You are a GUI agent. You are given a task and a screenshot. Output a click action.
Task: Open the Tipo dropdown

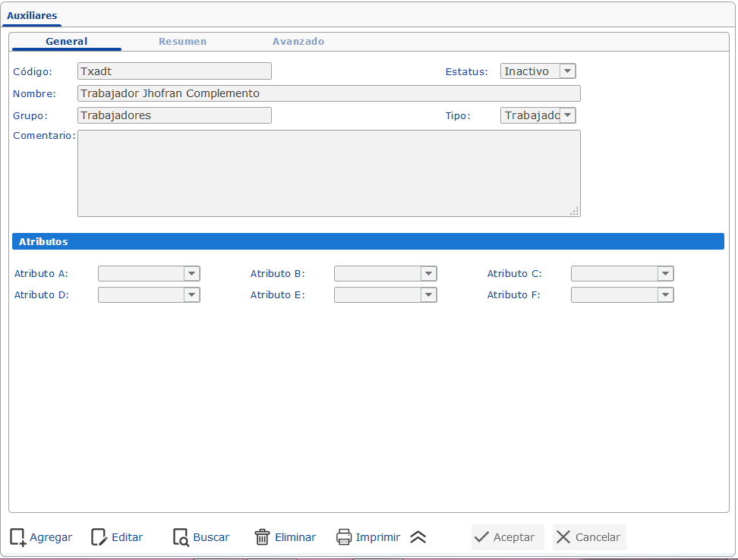(538, 115)
